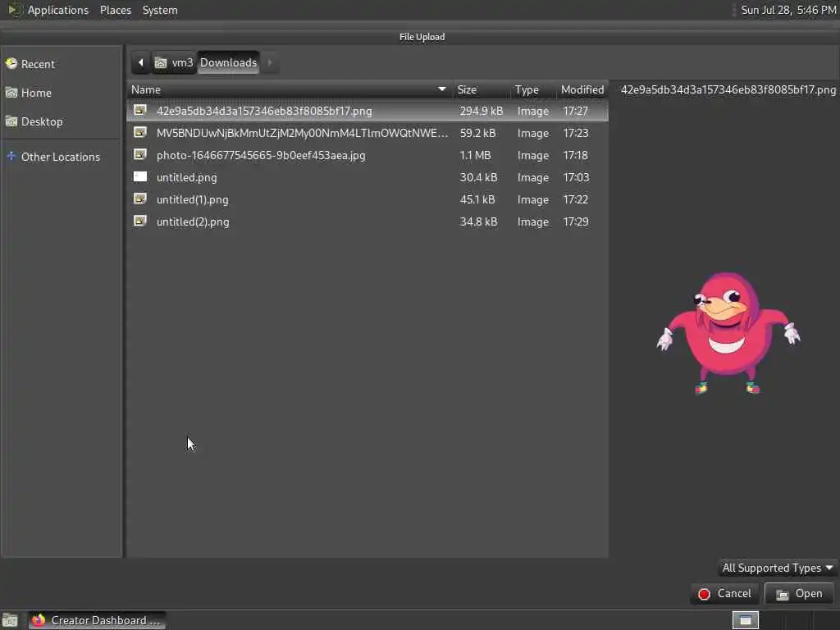Click the 294.9 kB size cell
Screen dimensions: 840x630
[481, 111]
